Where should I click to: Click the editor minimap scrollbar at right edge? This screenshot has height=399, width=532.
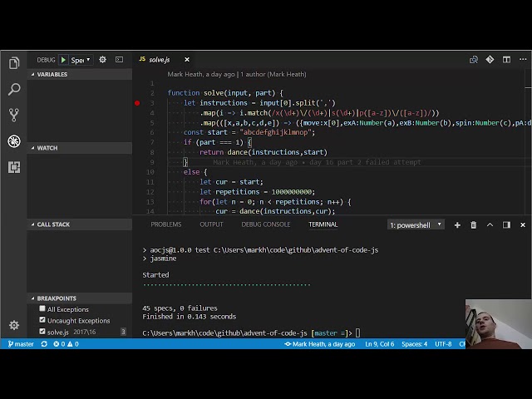click(529, 142)
